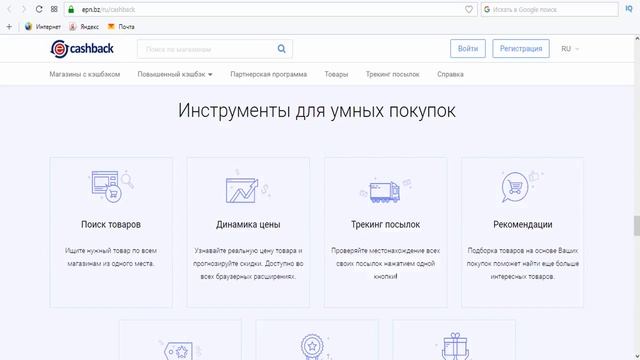Click the Трекинг посылок card heading
The width and height of the screenshot is (640, 360).
[385, 224]
